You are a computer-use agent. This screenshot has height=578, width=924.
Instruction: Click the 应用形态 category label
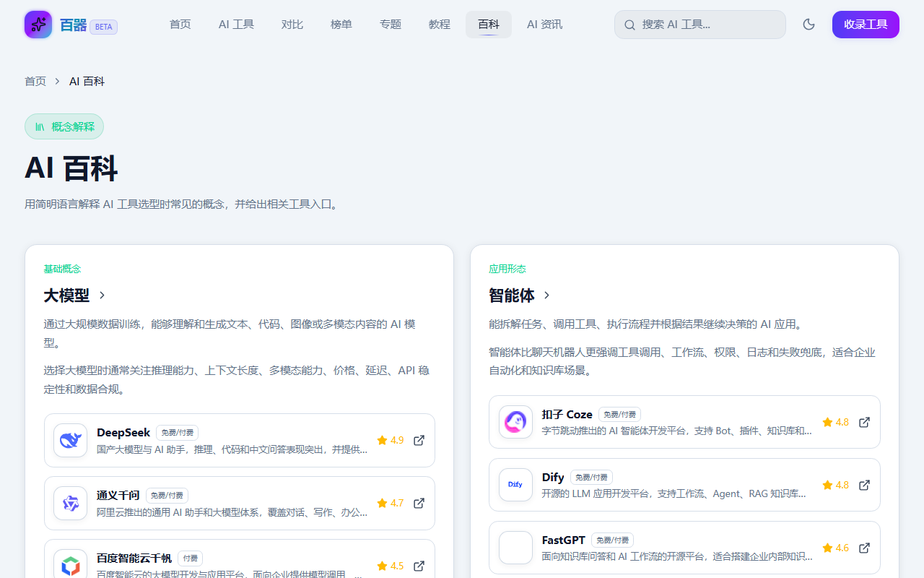(507, 269)
